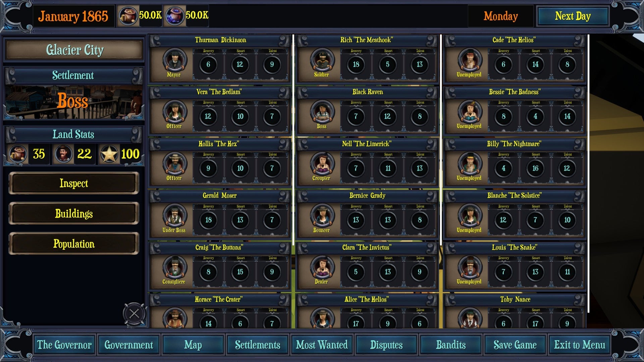
Task: Click Craig "The Buttons" Consigliere portrait
Action: coord(175,267)
